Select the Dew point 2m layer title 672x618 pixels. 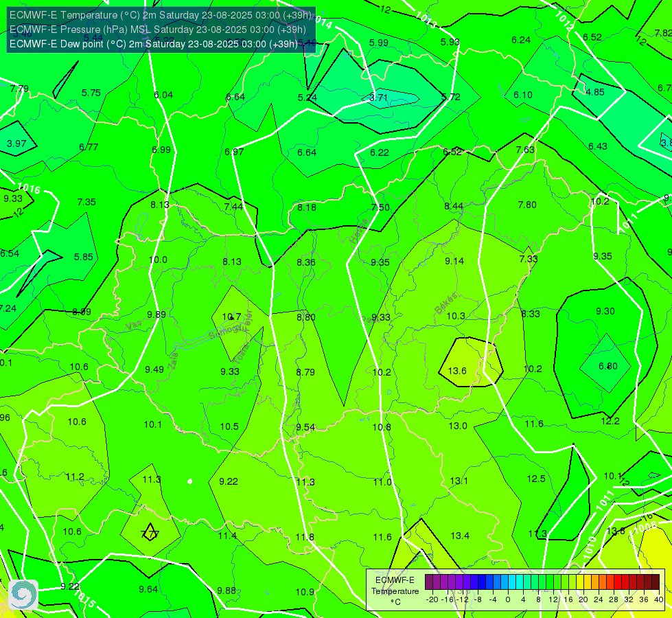(154, 44)
